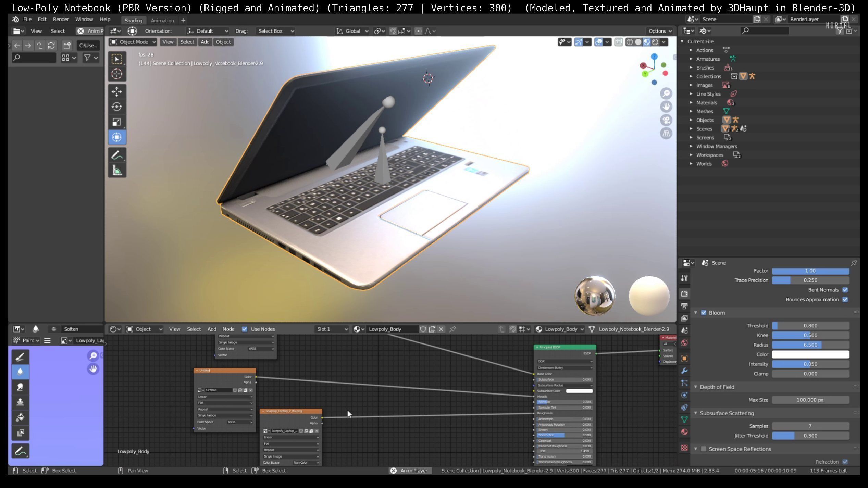Click the Bloom Color white swatch
Image resolution: width=868 pixels, height=488 pixels.
[810, 354]
